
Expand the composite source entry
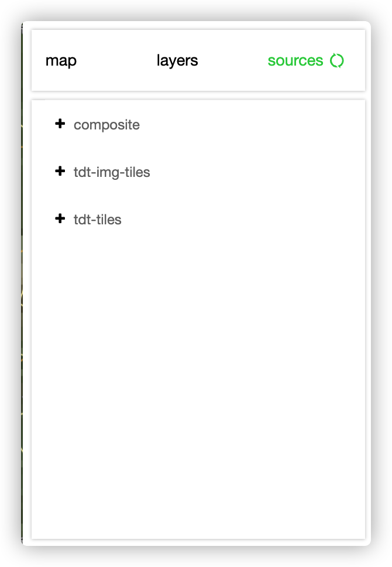click(97, 124)
